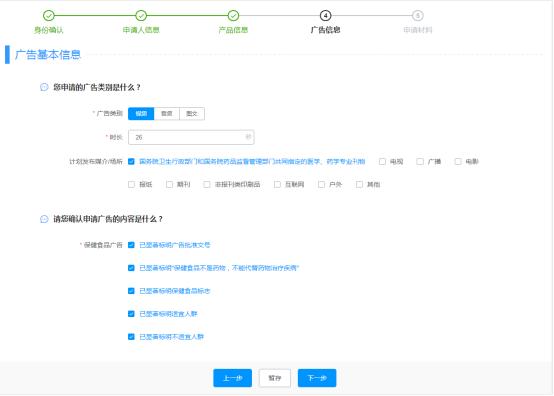Click the 计划发布媒介/场所 field label
This screenshot has height=396, width=554.
[x=96, y=161]
